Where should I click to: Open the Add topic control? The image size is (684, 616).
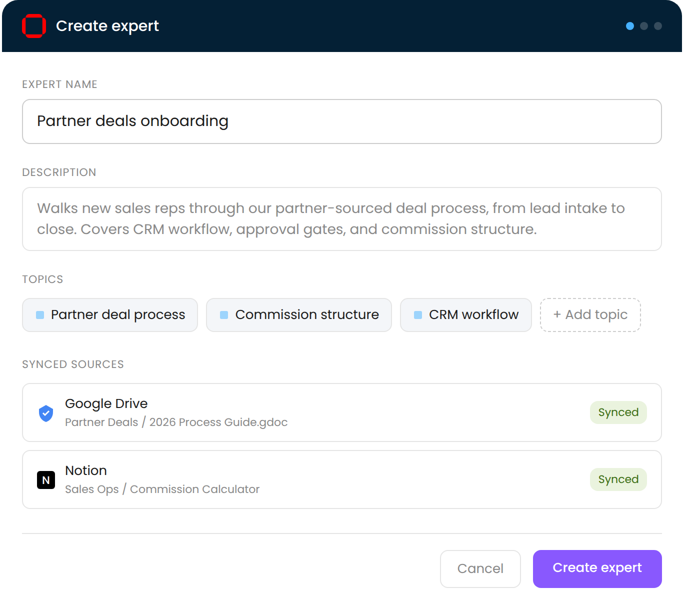(x=590, y=314)
